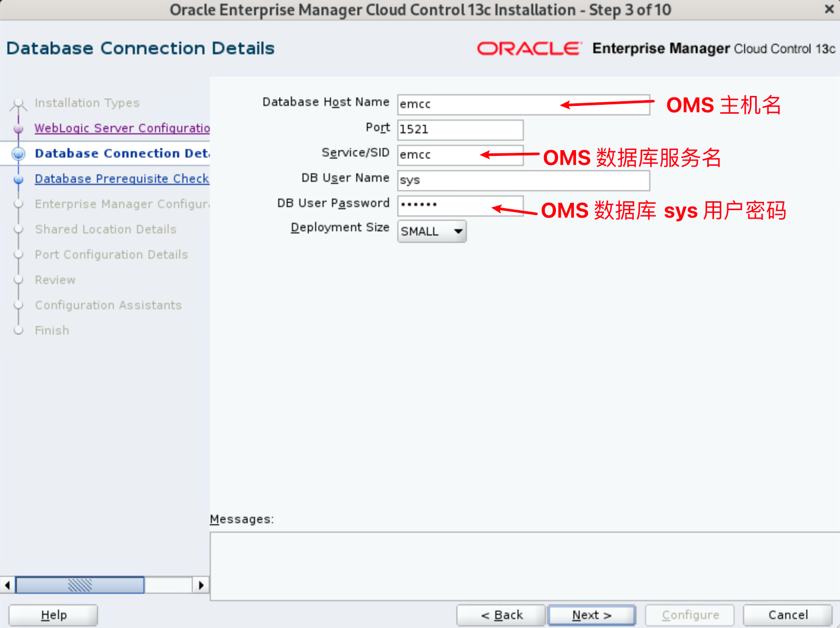Click the Finish step bullet icon
The height and width of the screenshot is (628, 840).
(18, 330)
